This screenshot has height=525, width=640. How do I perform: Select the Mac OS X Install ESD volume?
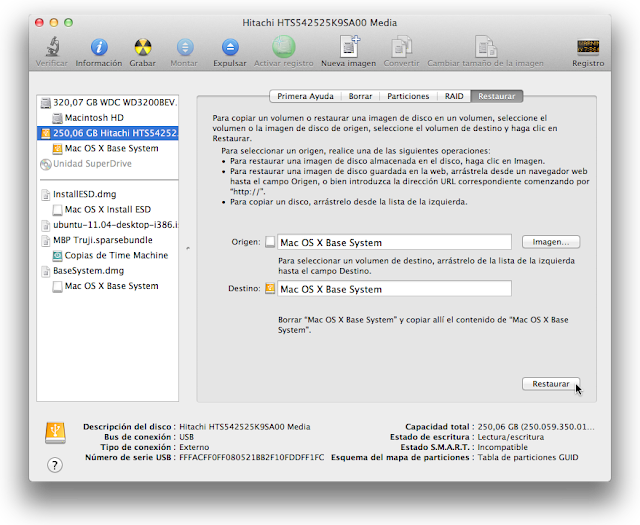pos(108,210)
